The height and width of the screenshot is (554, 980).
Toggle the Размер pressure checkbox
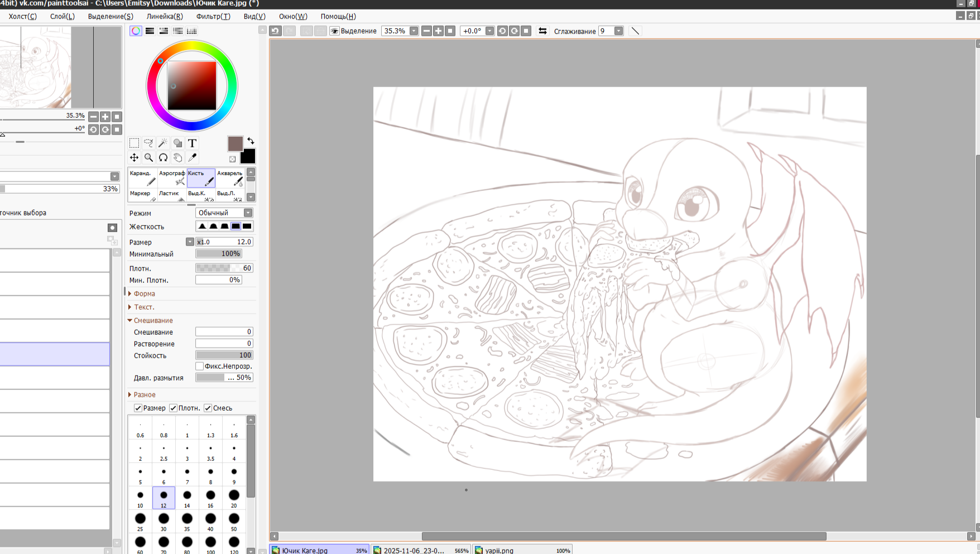138,408
